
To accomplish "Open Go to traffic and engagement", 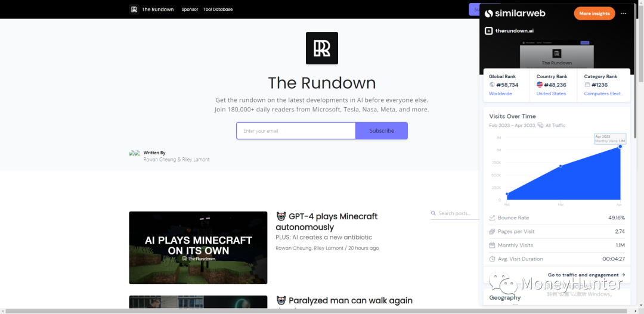I will [587, 275].
